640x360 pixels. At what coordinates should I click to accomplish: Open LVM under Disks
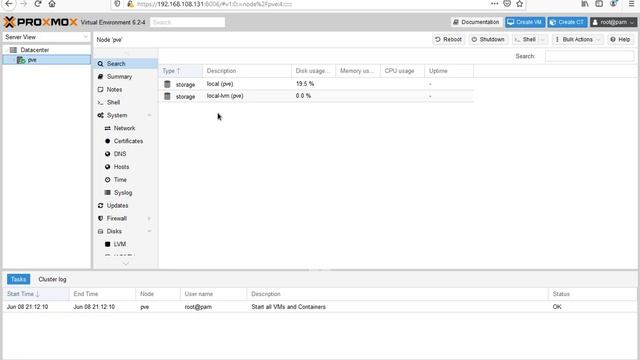(125, 244)
